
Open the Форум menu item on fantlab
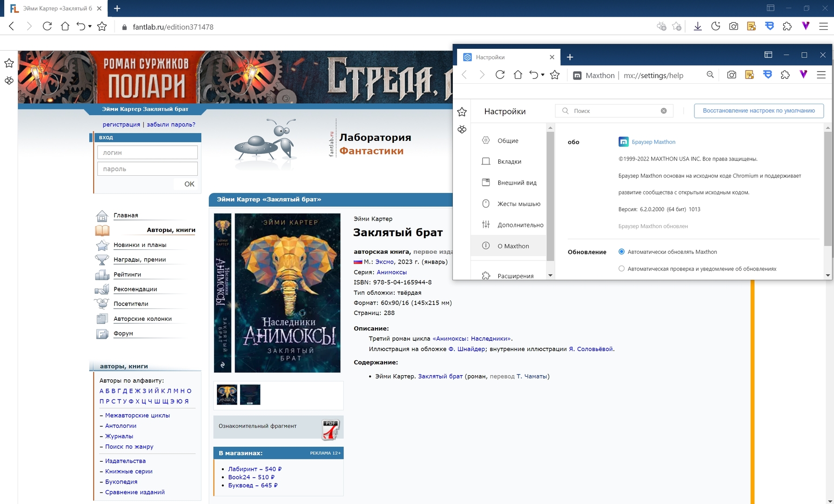pyautogui.click(x=123, y=333)
